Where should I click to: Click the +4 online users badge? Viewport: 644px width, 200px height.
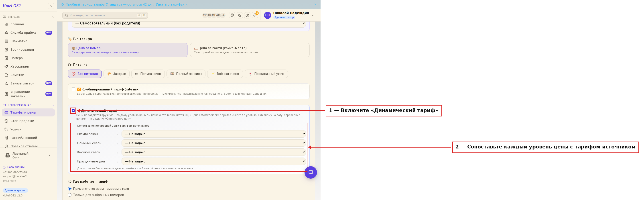click(x=223, y=15)
